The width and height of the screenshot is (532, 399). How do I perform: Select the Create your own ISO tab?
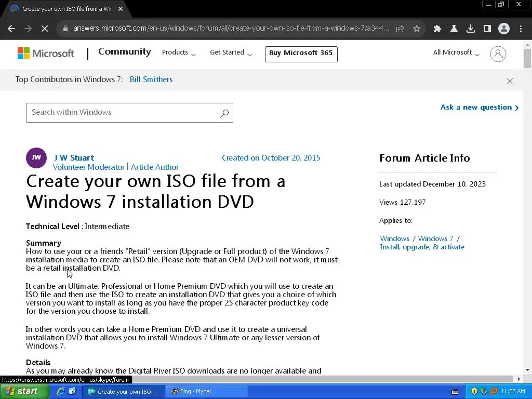click(66, 9)
